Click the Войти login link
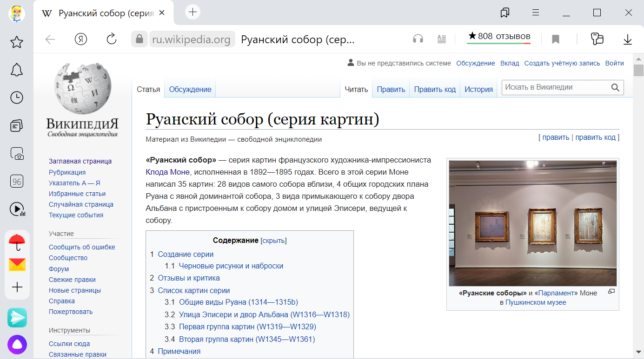 (615, 63)
